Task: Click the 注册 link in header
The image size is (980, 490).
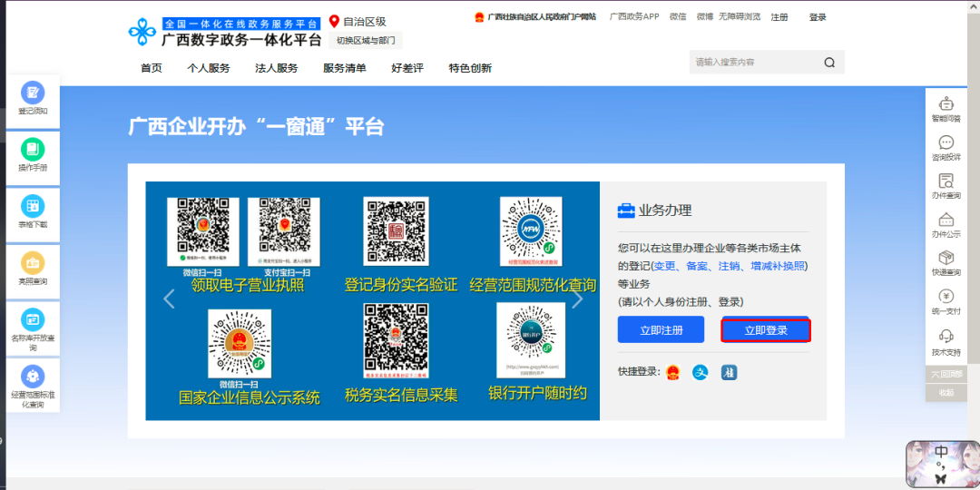Action: click(779, 17)
